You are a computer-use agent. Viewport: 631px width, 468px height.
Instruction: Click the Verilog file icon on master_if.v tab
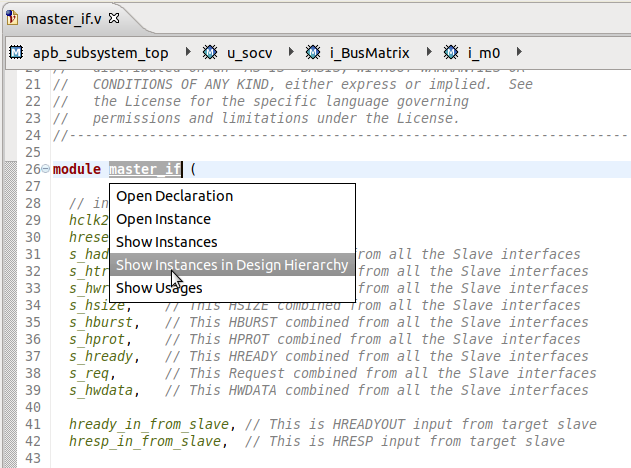12,18
